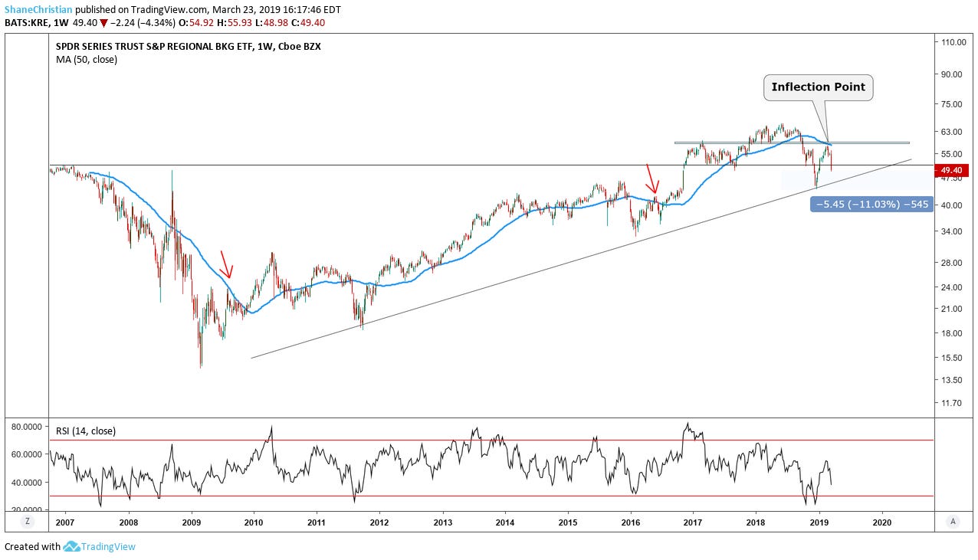Image resolution: width=978 pixels, height=560 pixels.
Task: Click the 2019 label on the time axis
Action: [819, 521]
